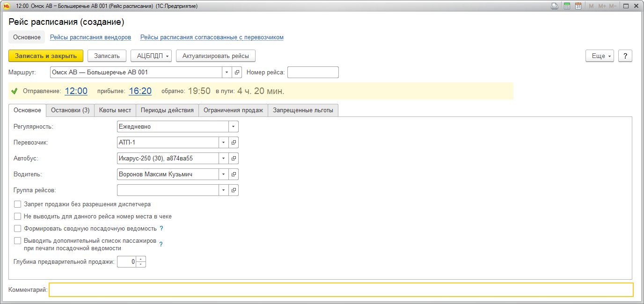Increase Глубина предварительной продажи with up arrow
Screen dimensions: 644x304
(141, 260)
